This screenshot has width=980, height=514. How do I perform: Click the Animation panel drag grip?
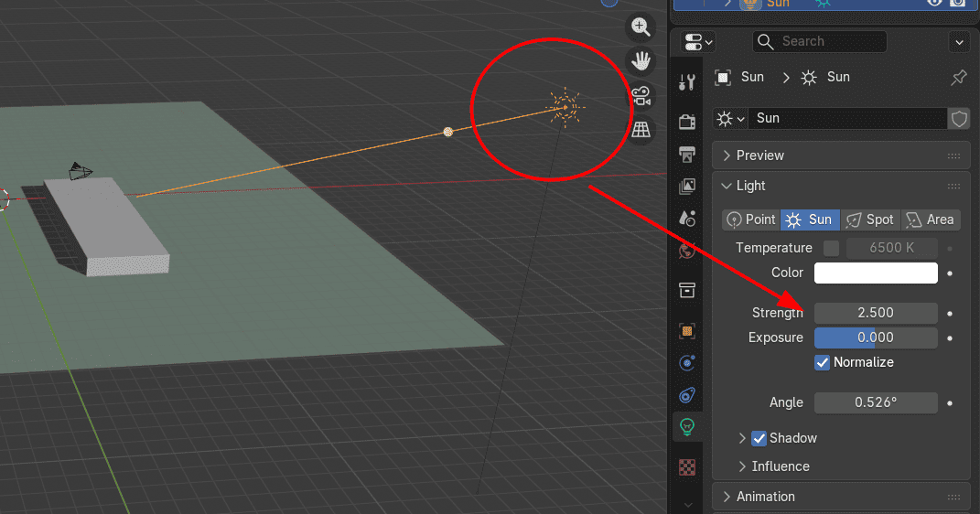(953, 498)
